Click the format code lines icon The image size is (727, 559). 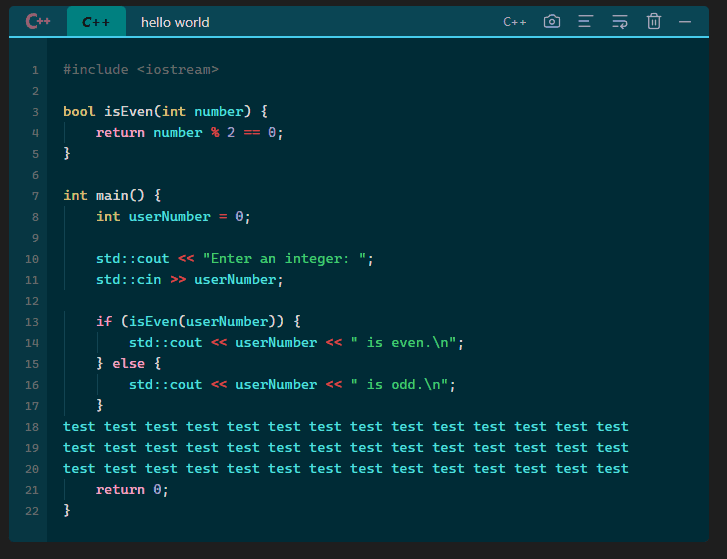pos(586,21)
